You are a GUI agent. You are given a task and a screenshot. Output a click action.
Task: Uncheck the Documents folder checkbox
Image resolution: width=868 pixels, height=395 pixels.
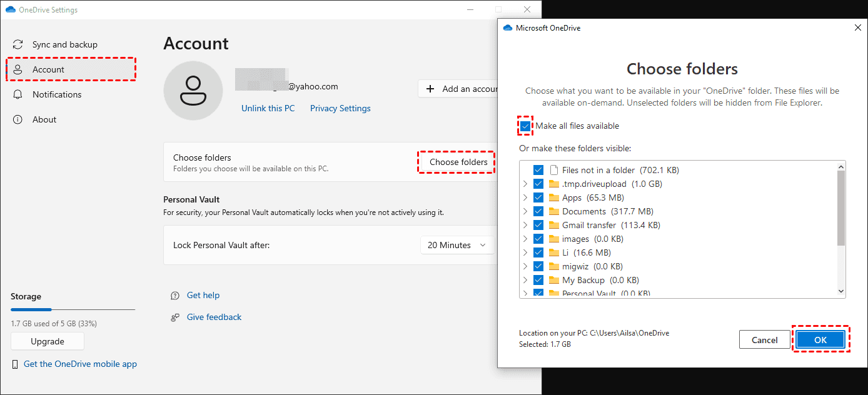click(x=538, y=211)
